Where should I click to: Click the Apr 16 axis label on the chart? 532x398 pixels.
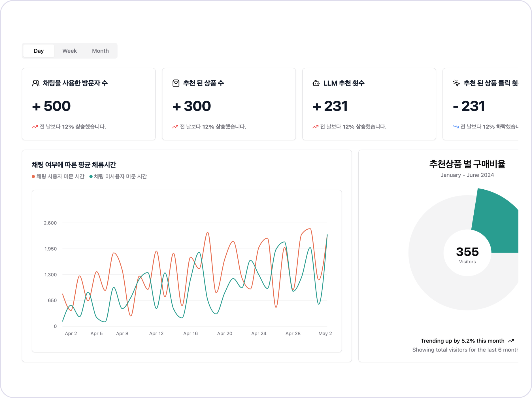pyautogui.click(x=191, y=333)
